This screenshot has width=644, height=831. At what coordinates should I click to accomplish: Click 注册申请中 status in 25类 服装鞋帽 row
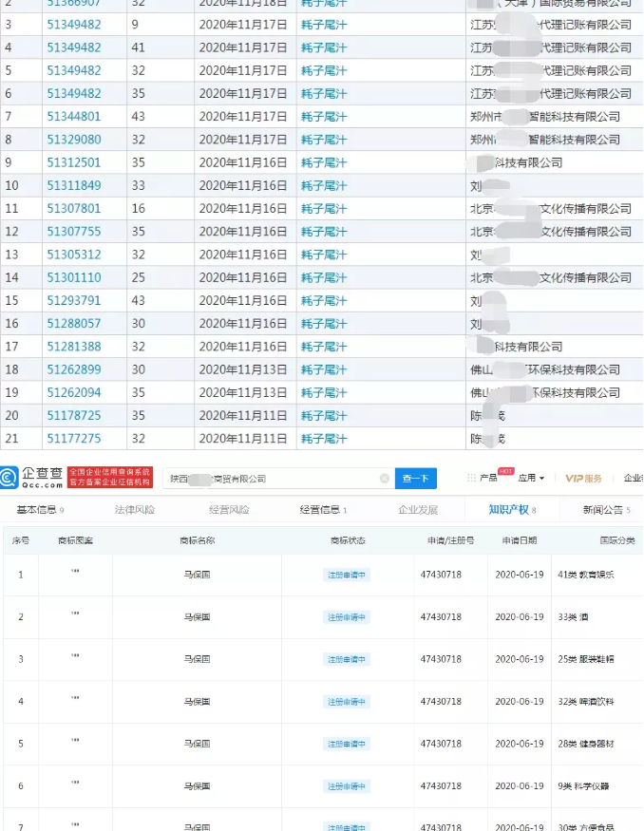(347, 659)
